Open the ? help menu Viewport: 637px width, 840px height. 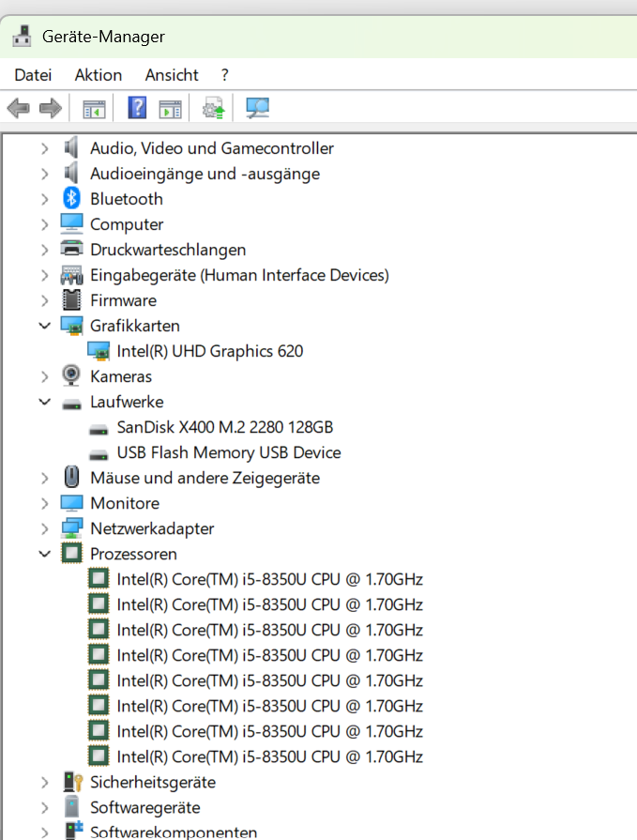pos(225,75)
